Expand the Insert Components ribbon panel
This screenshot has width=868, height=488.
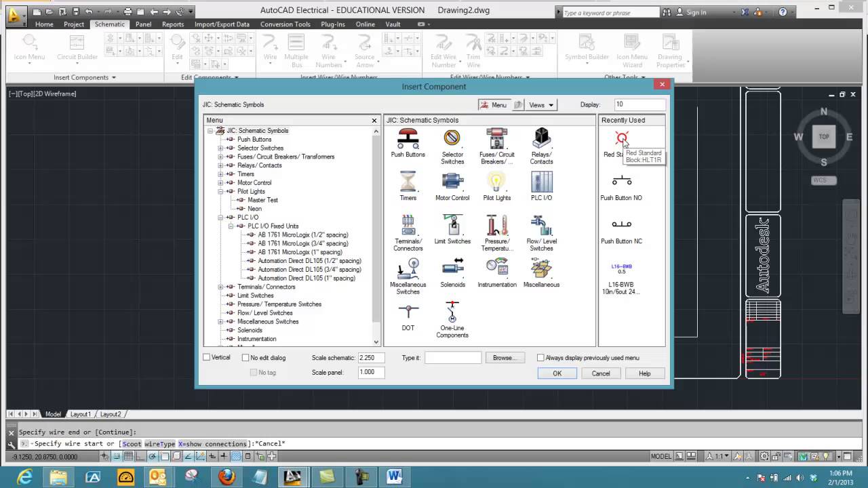[x=85, y=77]
